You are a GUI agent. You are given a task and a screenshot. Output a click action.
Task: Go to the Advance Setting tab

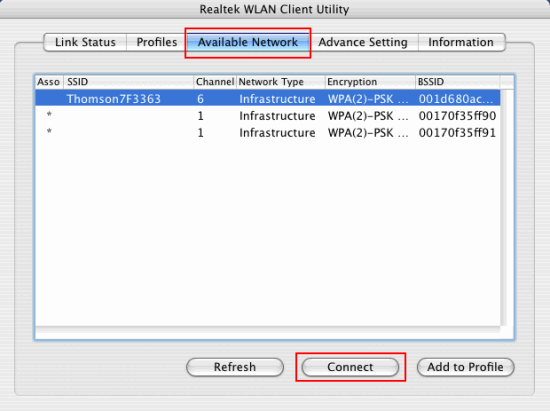coord(363,42)
